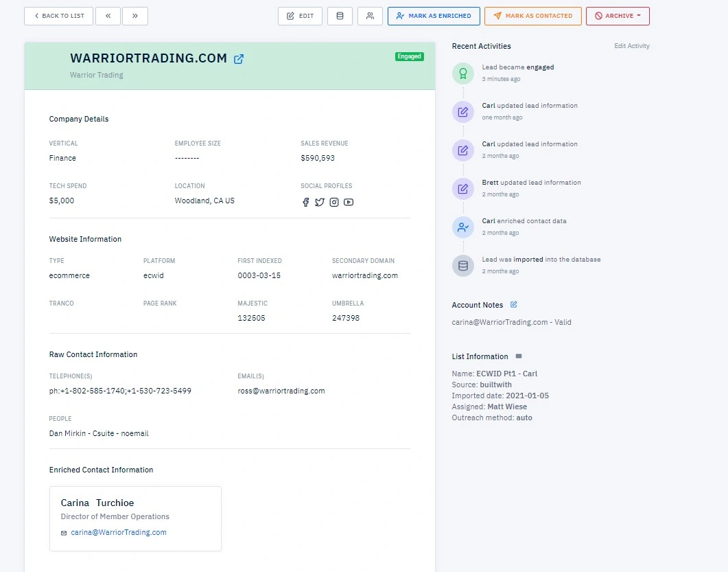The image size is (728, 572).
Task: Open the database icon button in toolbar
Action: pos(340,16)
